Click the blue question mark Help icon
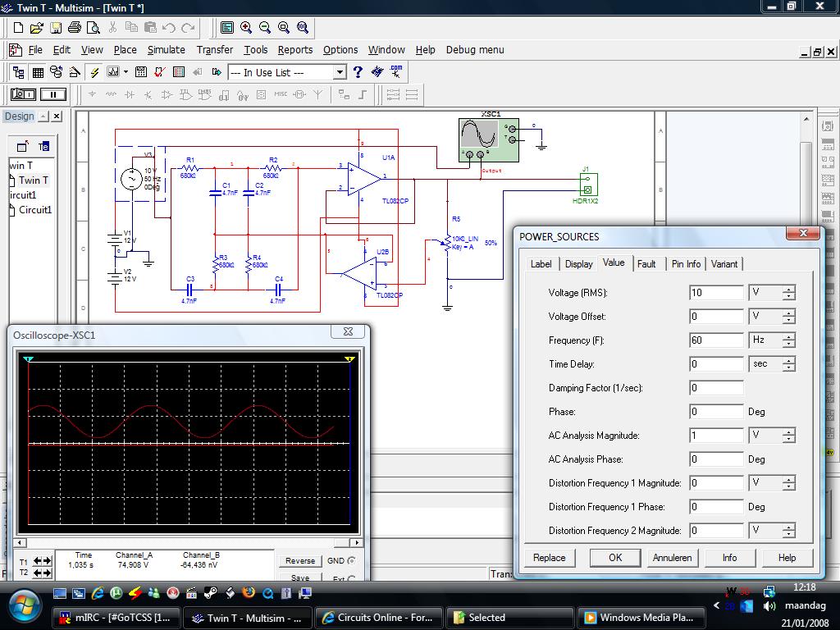 pos(358,72)
